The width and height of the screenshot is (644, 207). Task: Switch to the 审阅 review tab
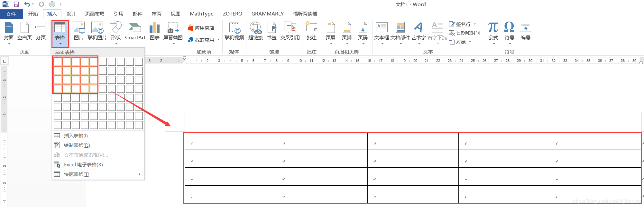[157, 14]
